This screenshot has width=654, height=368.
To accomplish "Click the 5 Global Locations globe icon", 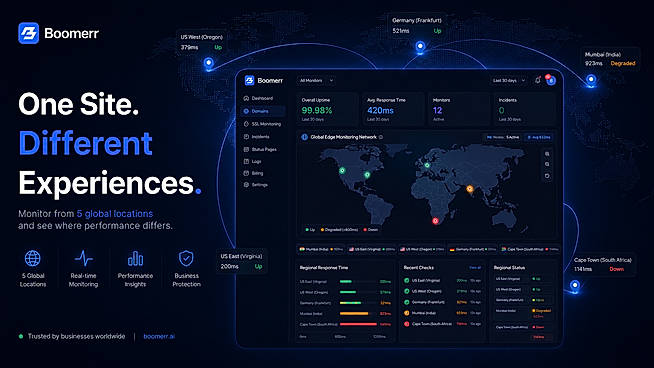I will pos(33,258).
